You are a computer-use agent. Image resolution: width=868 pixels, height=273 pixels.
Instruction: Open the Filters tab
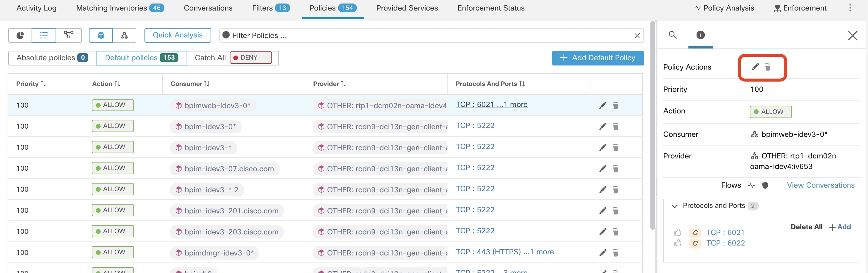point(271,8)
